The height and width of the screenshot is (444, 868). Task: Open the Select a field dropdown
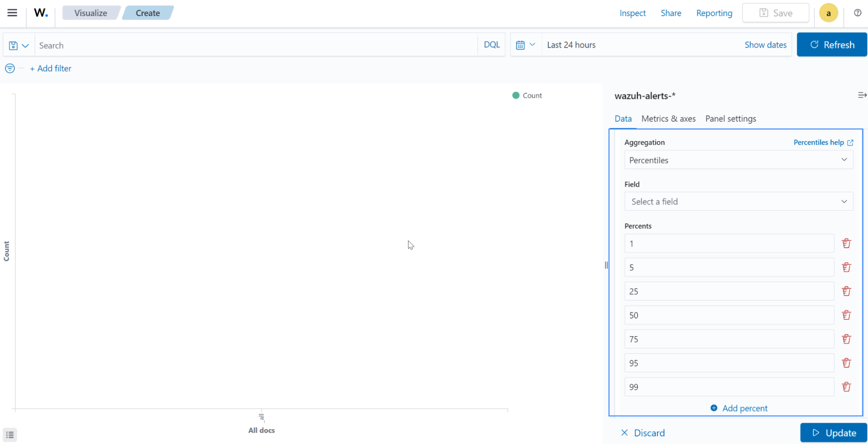point(738,201)
